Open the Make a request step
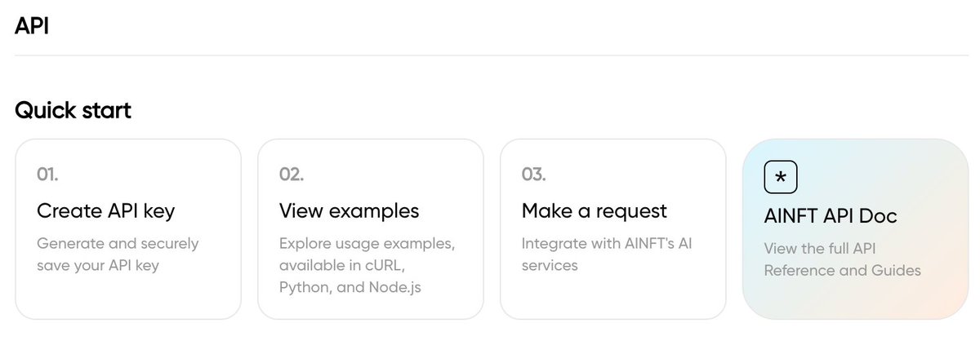 [x=594, y=211]
